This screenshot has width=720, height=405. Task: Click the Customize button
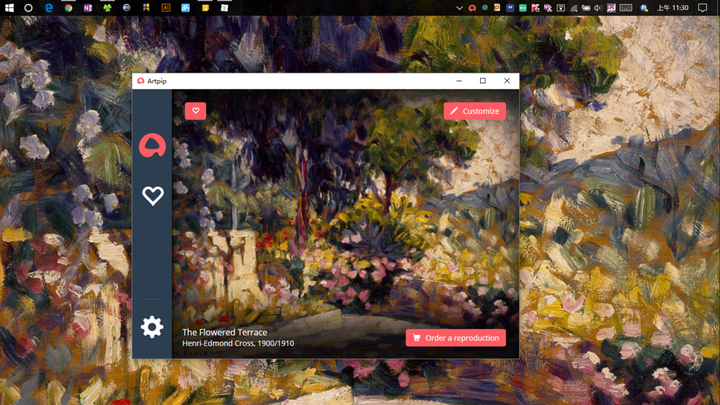[475, 111]
